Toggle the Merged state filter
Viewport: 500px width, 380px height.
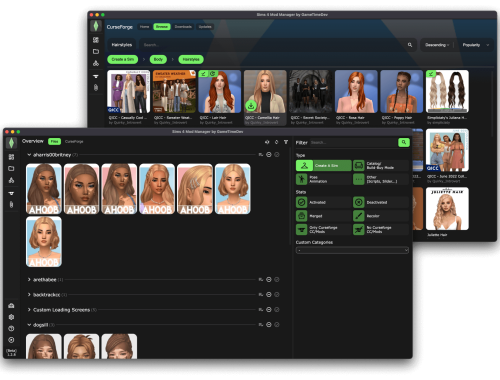(324, 216)
